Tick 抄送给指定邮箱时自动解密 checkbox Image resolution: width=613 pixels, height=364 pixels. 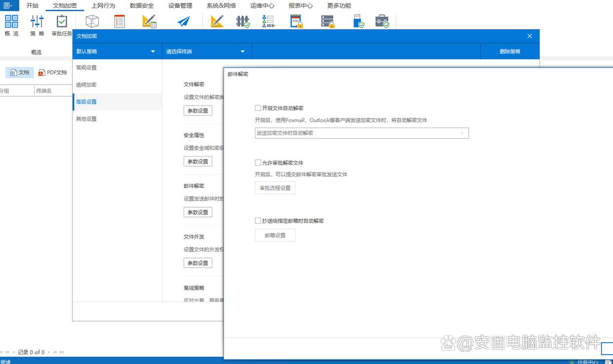(258, 221)
